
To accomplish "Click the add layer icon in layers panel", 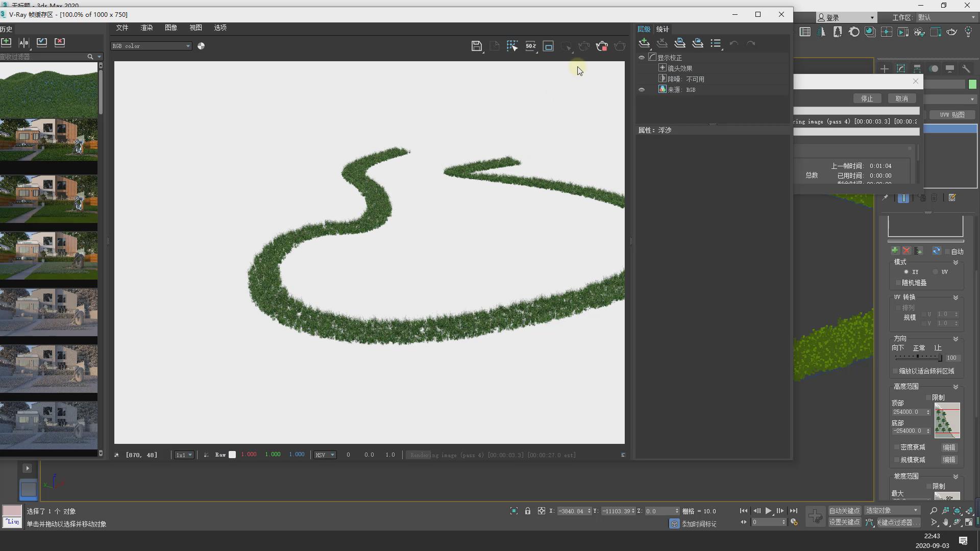I will click(644, 43).
